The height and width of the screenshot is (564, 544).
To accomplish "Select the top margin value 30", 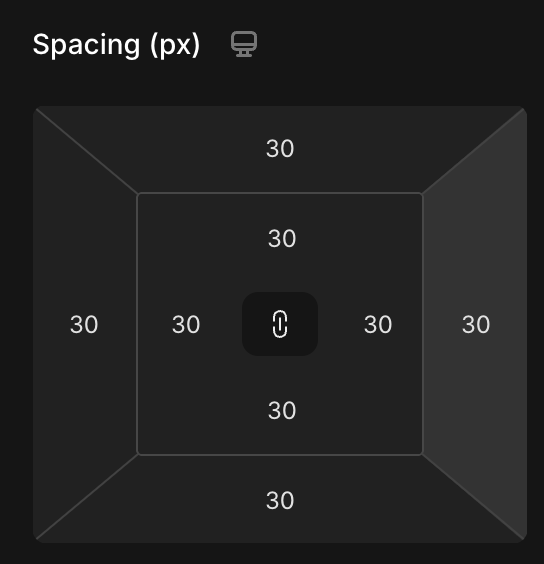I will [280, 148].
